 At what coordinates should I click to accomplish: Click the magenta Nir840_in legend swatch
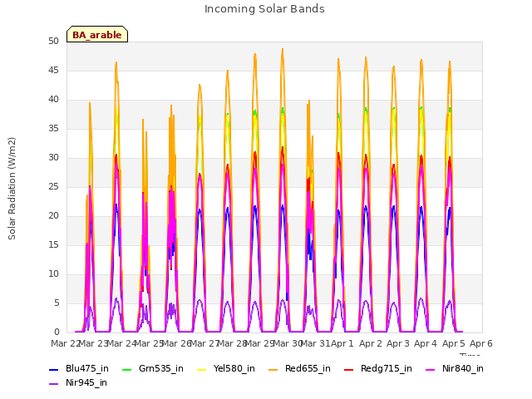[x=431, y=369]
